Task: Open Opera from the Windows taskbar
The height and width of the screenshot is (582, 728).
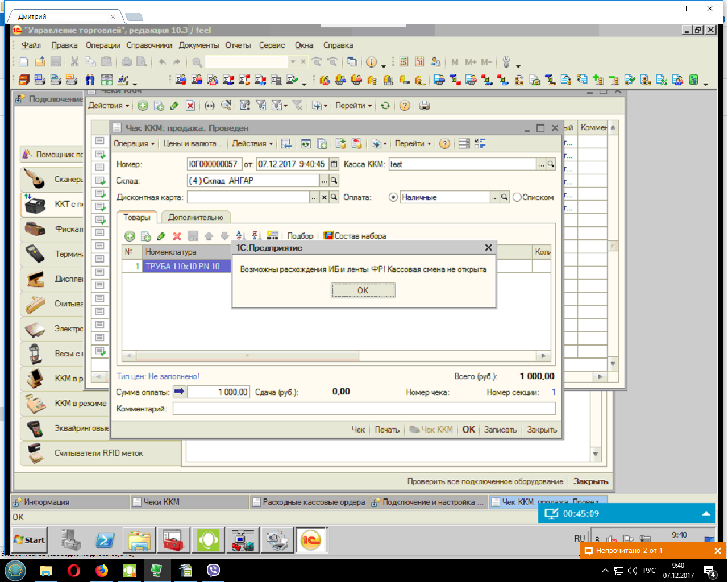Action: (74, 570)
